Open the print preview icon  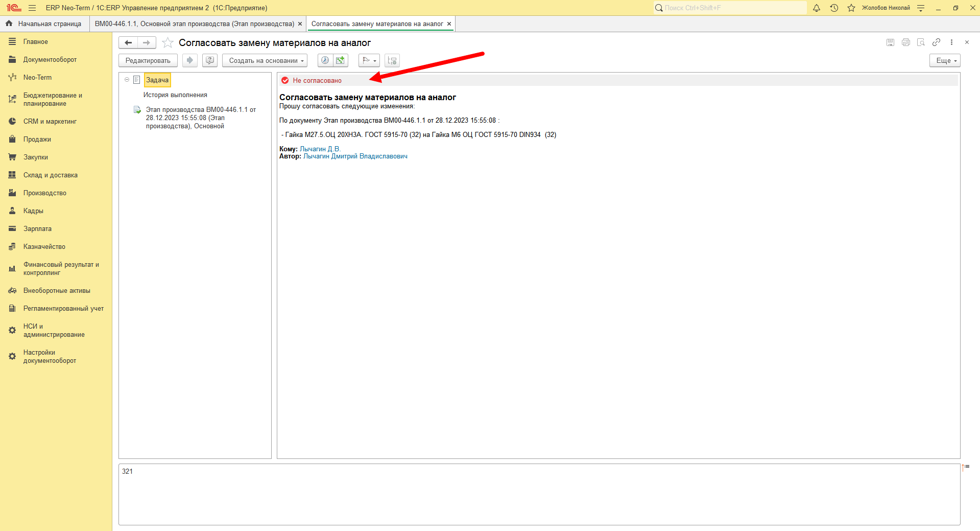(921, 42)
